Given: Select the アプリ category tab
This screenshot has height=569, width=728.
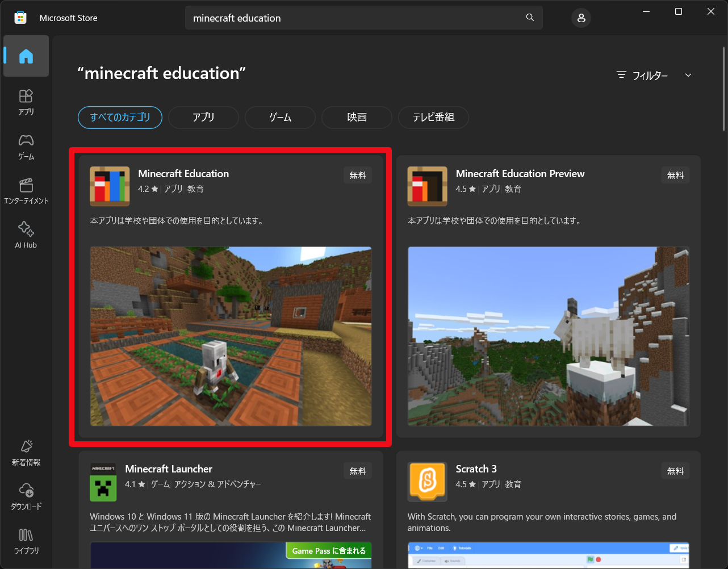Looking at the screenshot, I should 203,118.
